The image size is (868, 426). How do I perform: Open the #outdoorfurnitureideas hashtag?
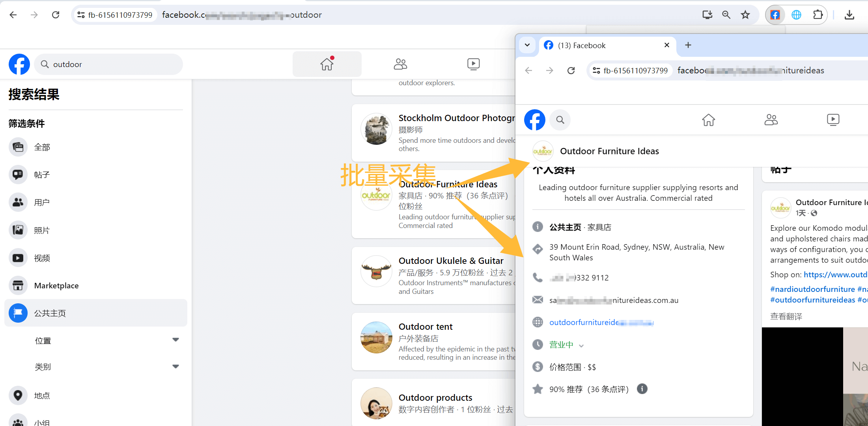click(812, 300)
